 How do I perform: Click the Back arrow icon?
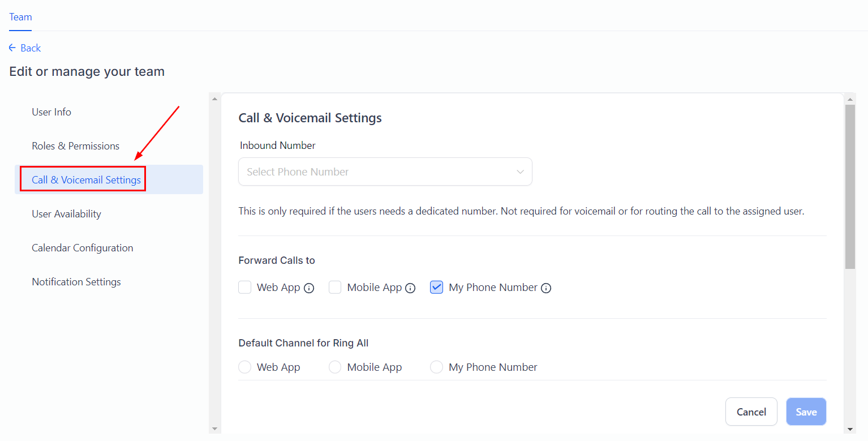12,48
